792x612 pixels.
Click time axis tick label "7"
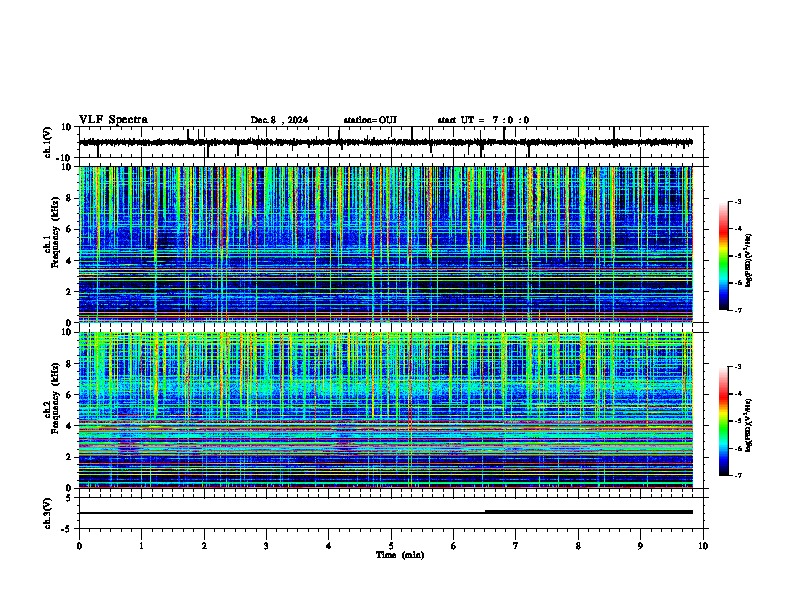(516, 546)
